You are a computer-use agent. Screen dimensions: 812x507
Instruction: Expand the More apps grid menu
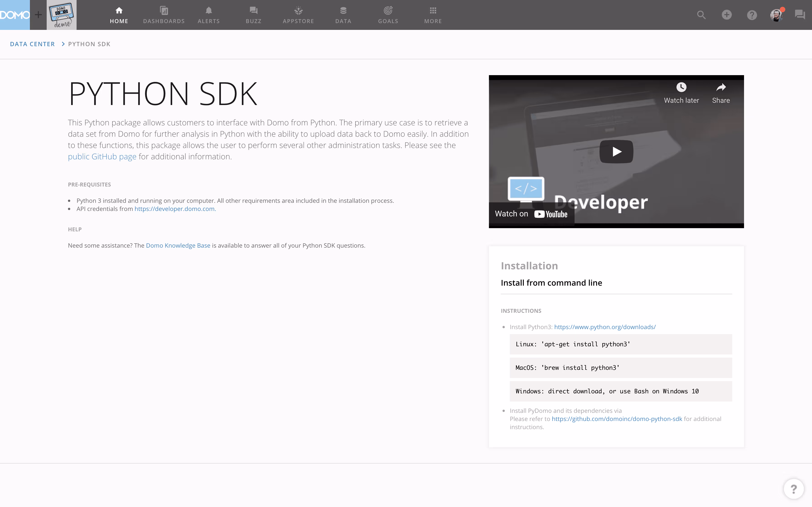point(433,15)
